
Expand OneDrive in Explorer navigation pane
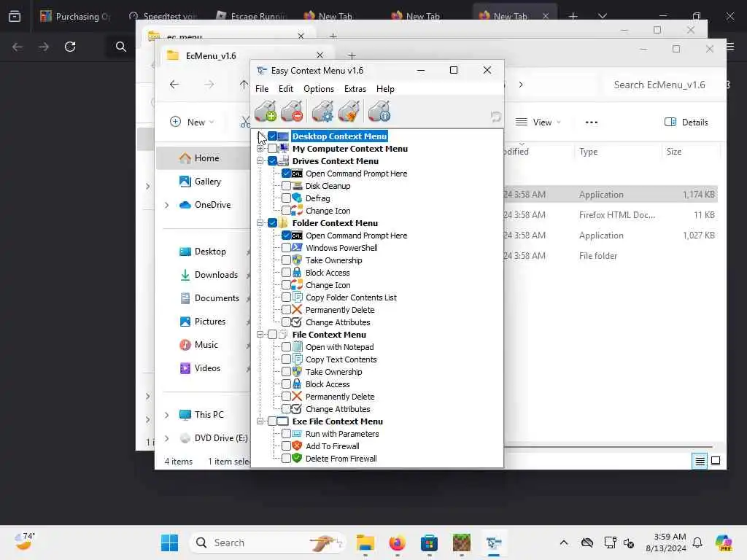coord(167,205)
